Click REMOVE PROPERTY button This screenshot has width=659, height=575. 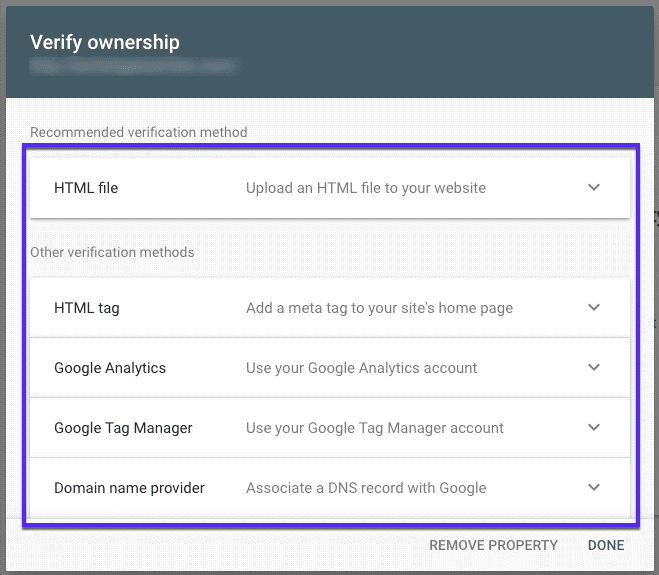[493, 545]
